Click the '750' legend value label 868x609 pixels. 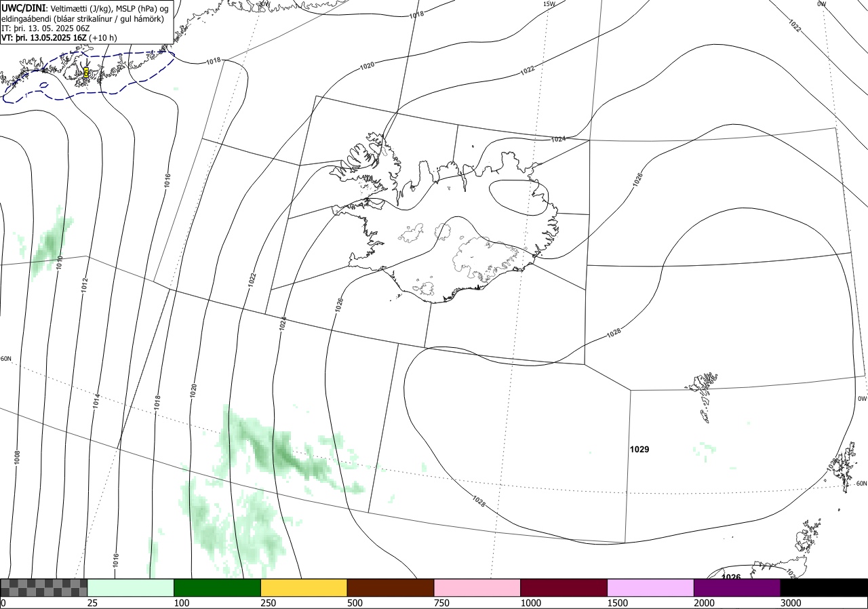[442, 603]
